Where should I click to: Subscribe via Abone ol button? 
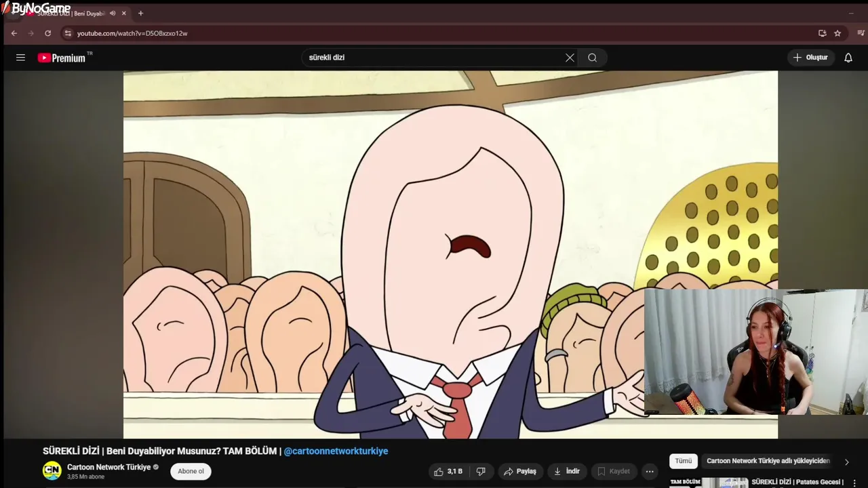point(191,472)
